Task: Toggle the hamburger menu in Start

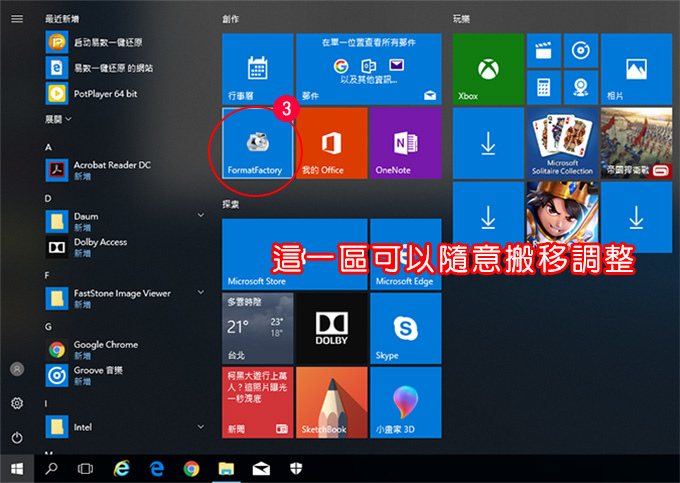Action: pos(17,19)
